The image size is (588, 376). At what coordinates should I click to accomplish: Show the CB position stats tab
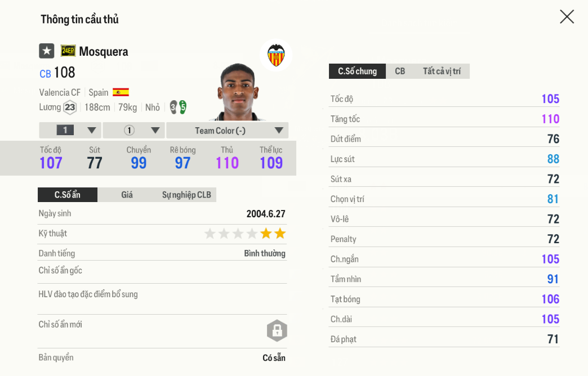(400, 71)
